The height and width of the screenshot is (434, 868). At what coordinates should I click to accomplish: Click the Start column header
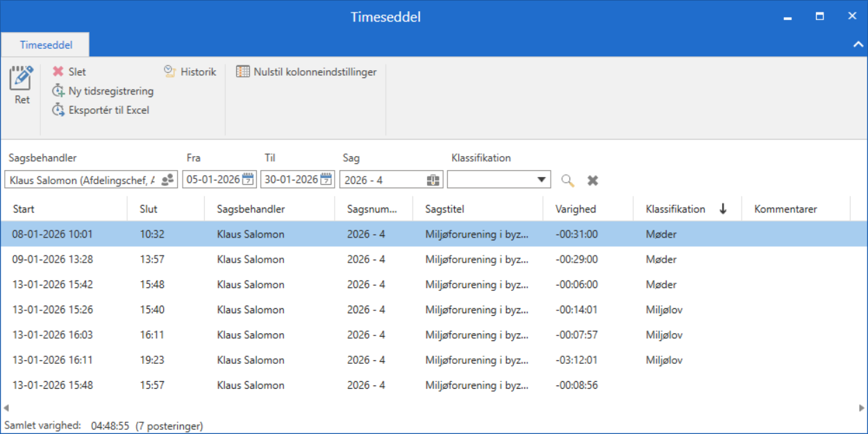coord(24,209)
